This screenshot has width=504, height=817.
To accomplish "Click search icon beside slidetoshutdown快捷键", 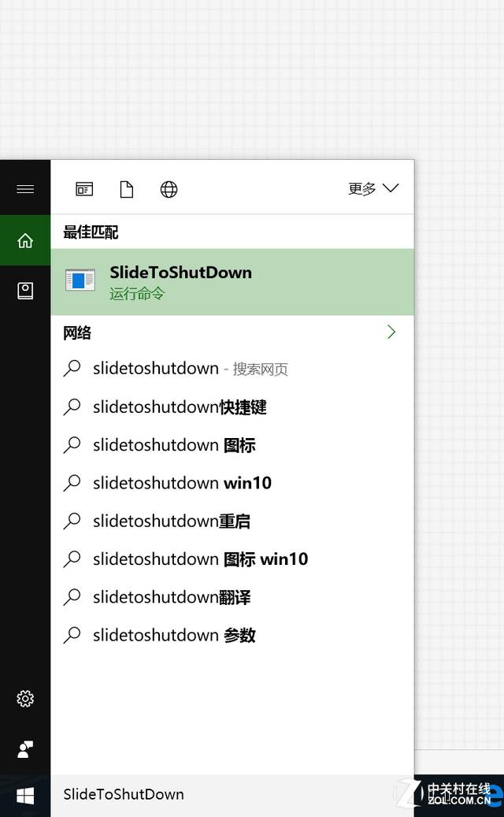I will click(72, 407).
